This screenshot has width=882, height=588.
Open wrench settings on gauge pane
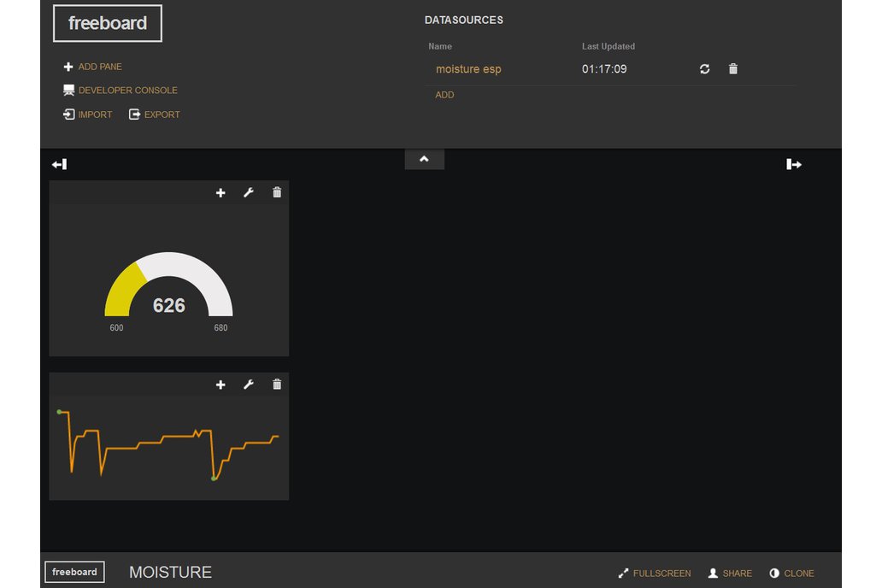coord(249,193)
